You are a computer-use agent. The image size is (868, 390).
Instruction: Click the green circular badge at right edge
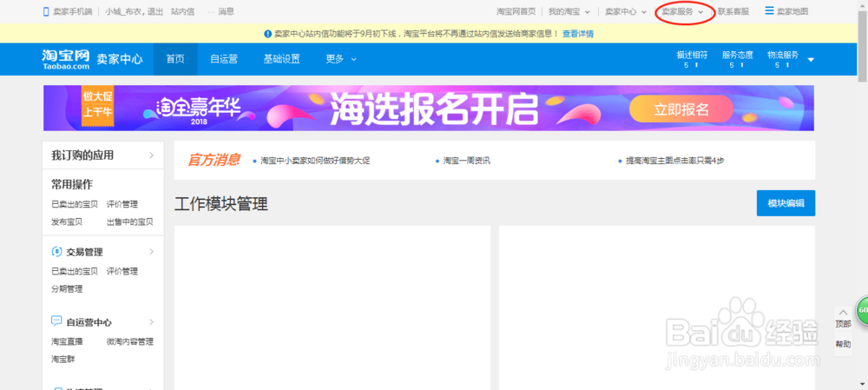tap(862, 311)
